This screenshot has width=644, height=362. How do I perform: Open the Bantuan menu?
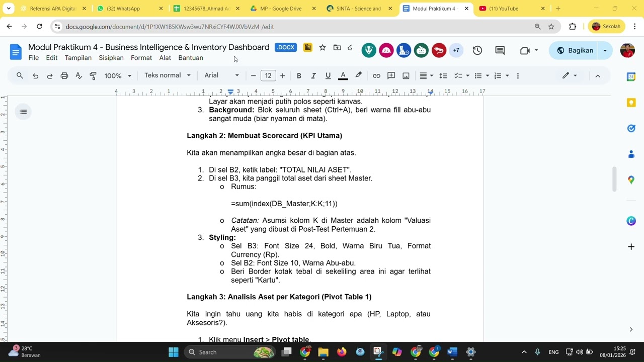tap(191, 58)
